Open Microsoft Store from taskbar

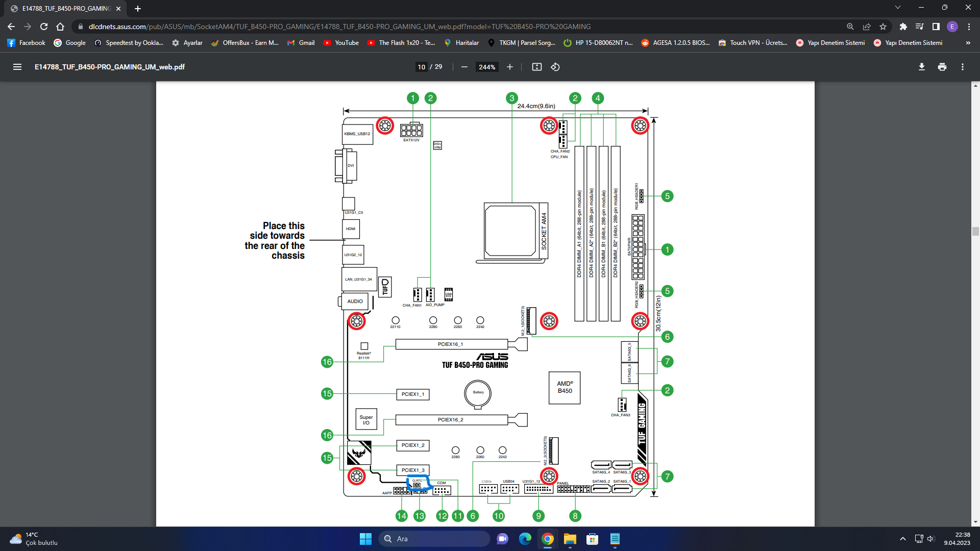pos(592,539)
